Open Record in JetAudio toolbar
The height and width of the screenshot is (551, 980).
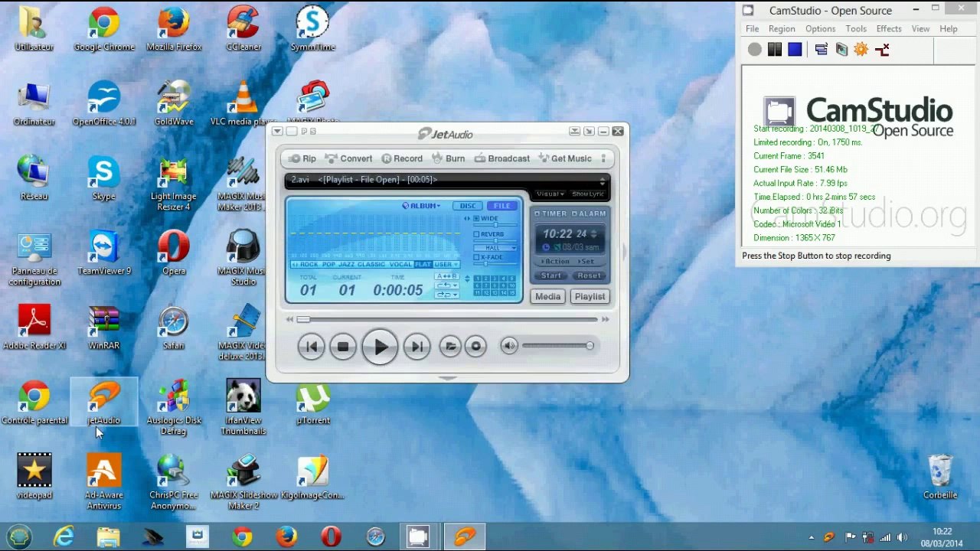click(402, 158)
